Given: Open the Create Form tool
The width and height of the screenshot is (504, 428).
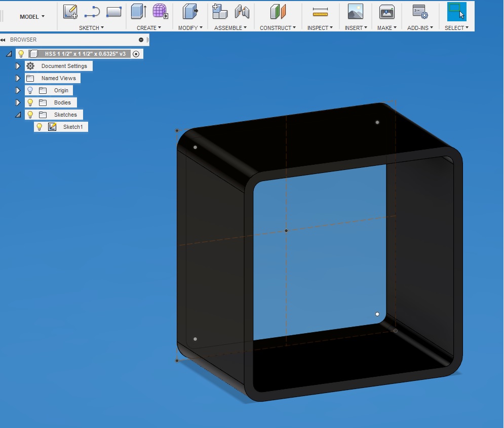Looking at the screenshot, I should [161, 10].
